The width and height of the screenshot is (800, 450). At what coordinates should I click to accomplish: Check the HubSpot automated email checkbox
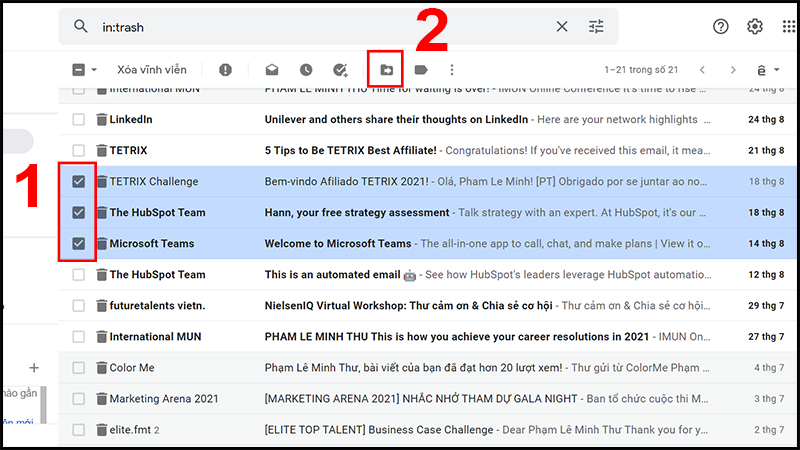point(79,275)
